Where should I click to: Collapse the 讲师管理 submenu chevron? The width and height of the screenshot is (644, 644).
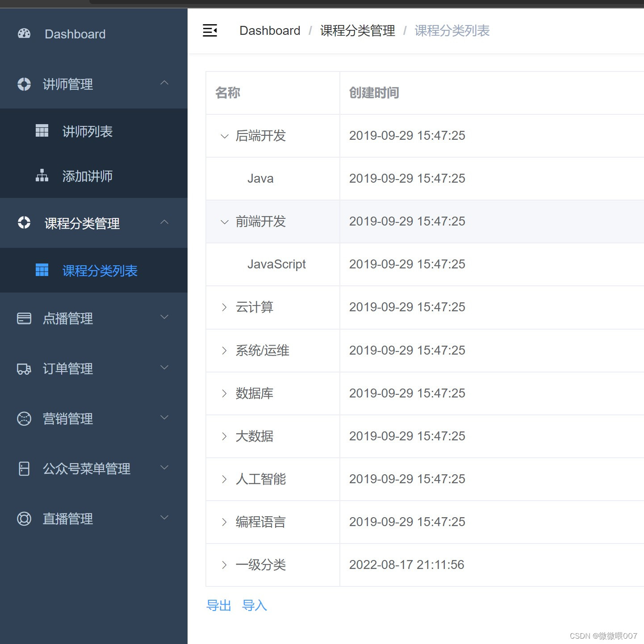click(164, 83)
